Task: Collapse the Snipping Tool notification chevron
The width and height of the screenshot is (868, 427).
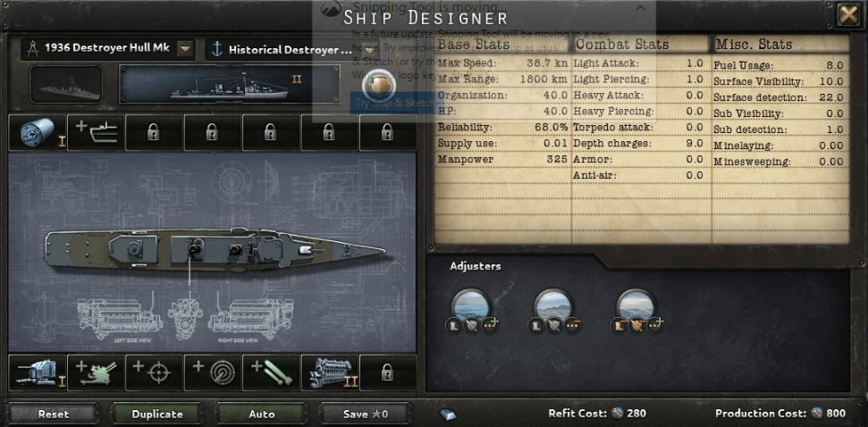Action: (640, 8)
